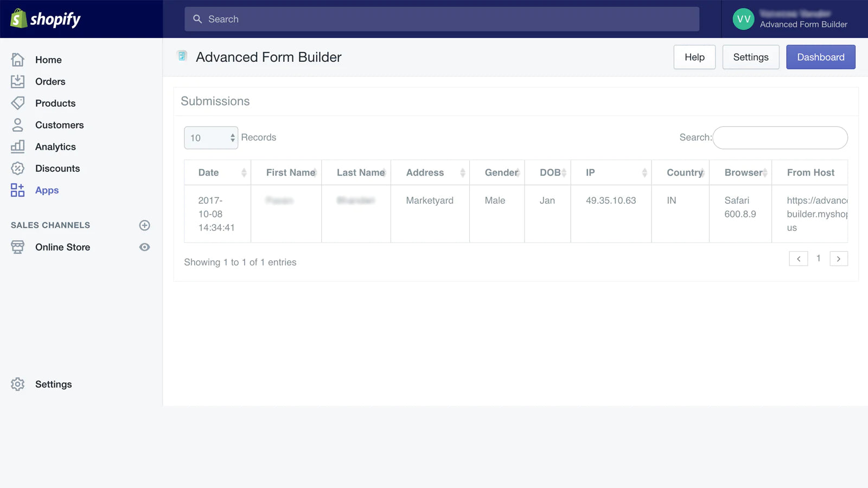
Task: Click the global admin search bar
Action: [x=442, y=19]
